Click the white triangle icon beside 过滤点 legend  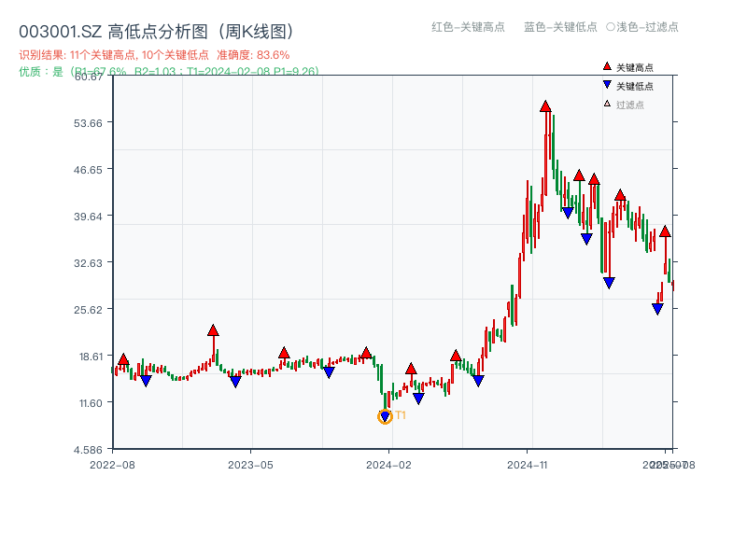(x=607, y=104)
